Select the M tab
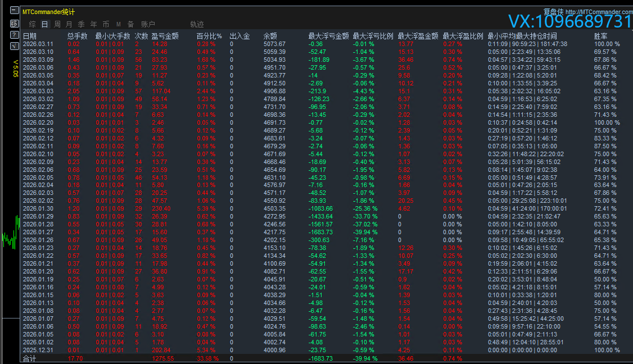633x364 pixels. click(118, 24)
